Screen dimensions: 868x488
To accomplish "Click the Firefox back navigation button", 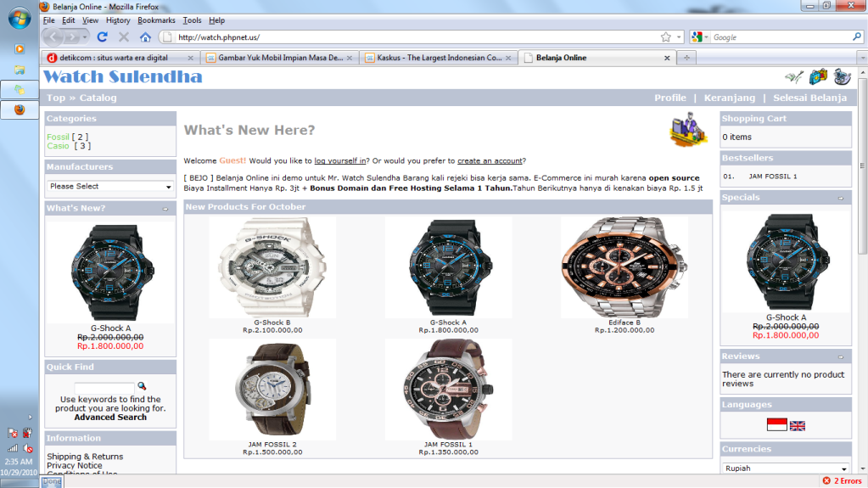I will click(x=53, y=37).
